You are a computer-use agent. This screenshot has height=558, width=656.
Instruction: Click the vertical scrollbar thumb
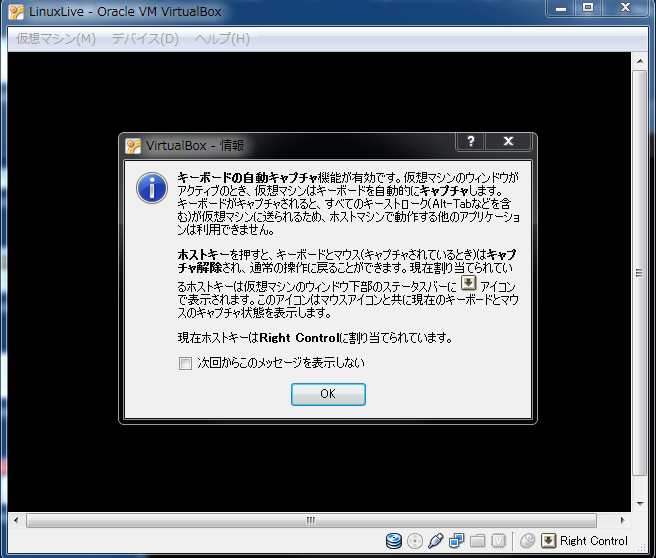point(640,273)
